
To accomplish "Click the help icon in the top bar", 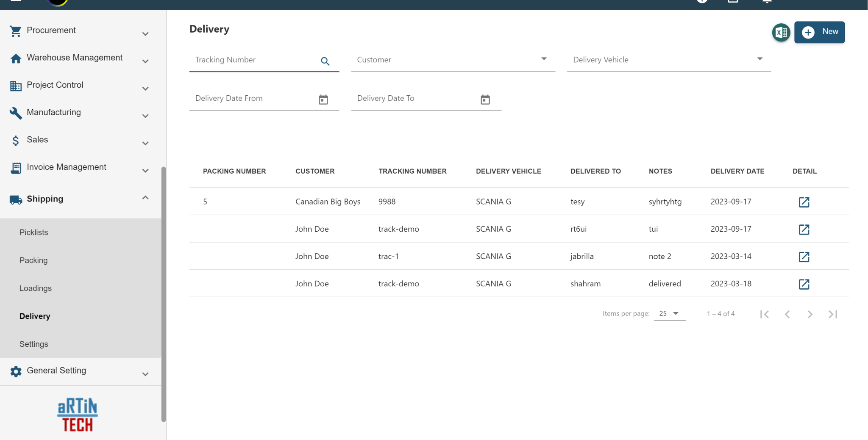I will (702, 2).
